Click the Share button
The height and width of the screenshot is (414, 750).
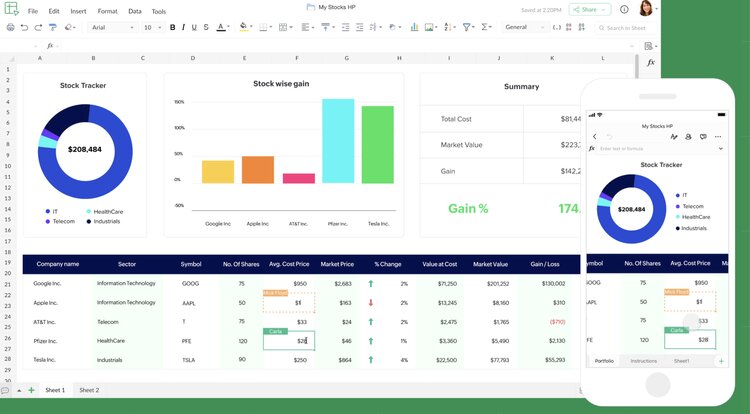[590, 10]
